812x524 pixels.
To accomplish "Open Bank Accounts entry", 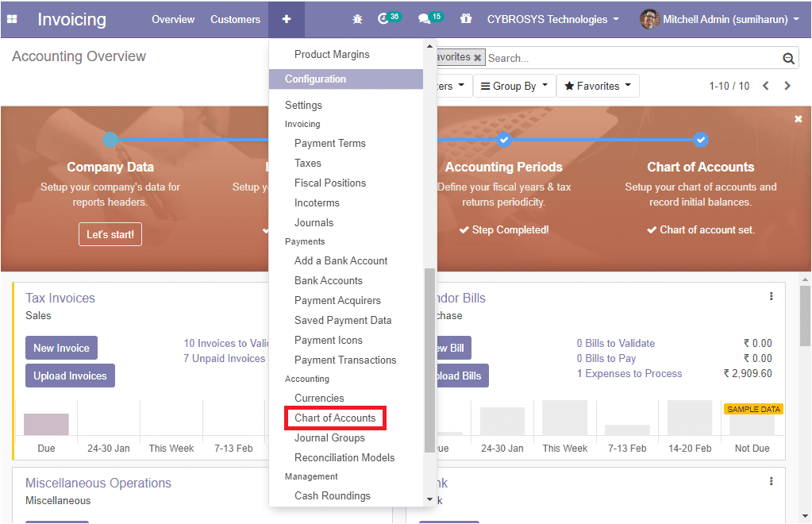I will [x=329, y=280].
